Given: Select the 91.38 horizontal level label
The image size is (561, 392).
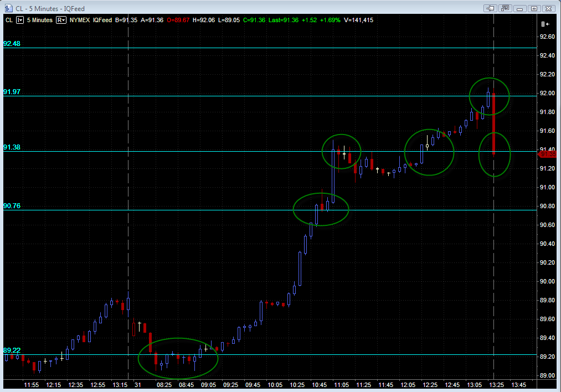Looking at the screenshot, I should coord(12,147).
